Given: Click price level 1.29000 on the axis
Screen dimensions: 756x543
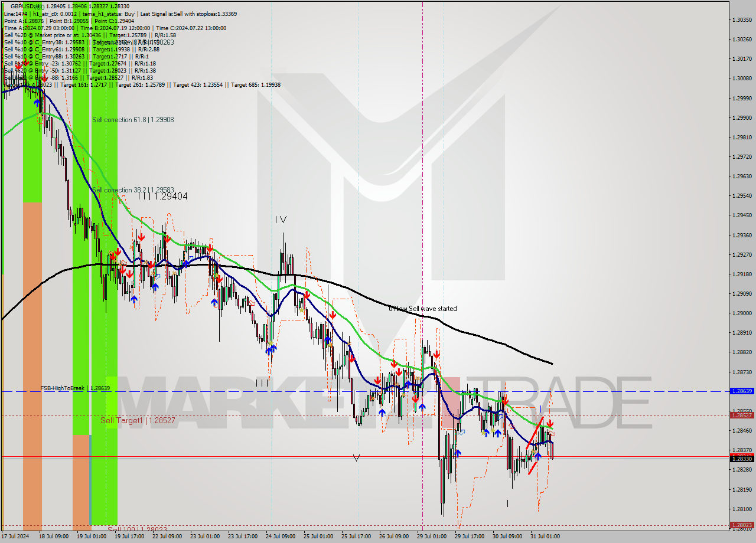Looking at the screenshot, I should click(x=742, y=313).
